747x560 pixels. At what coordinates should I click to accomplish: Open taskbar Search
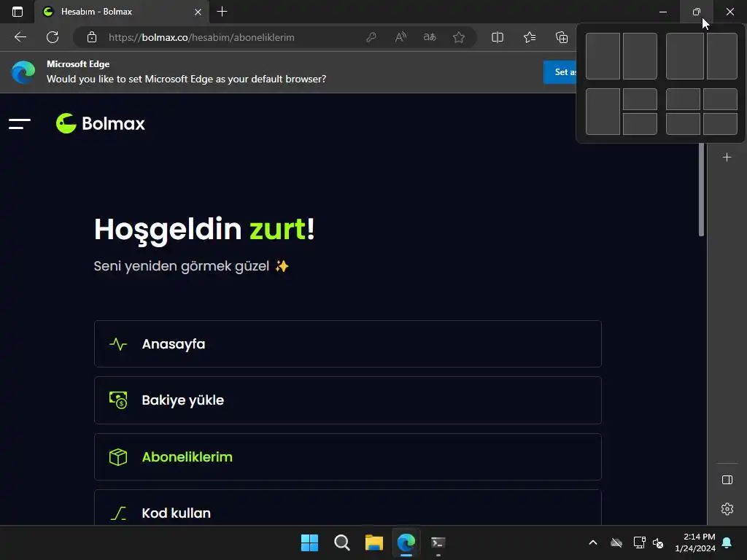click(342, 542)
